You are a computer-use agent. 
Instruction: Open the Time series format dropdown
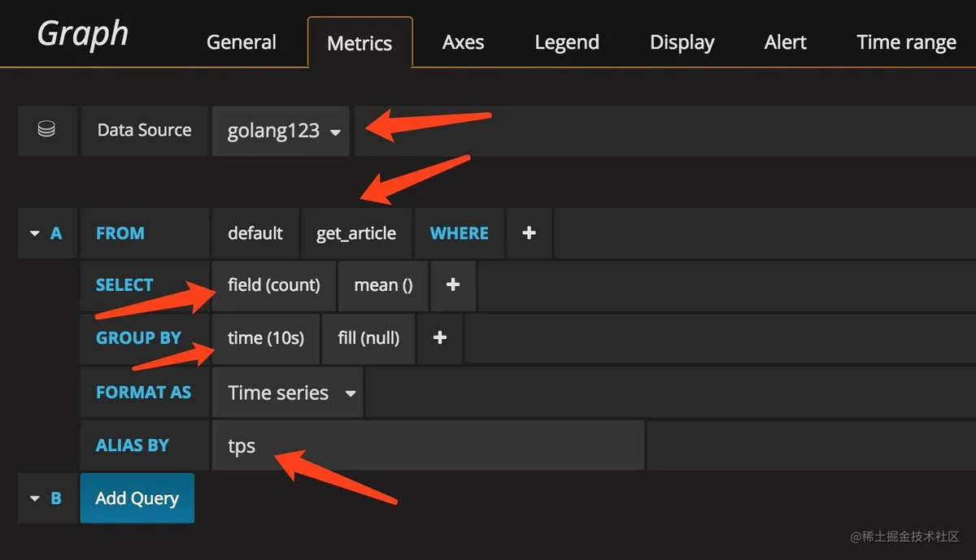click(288, 393)
